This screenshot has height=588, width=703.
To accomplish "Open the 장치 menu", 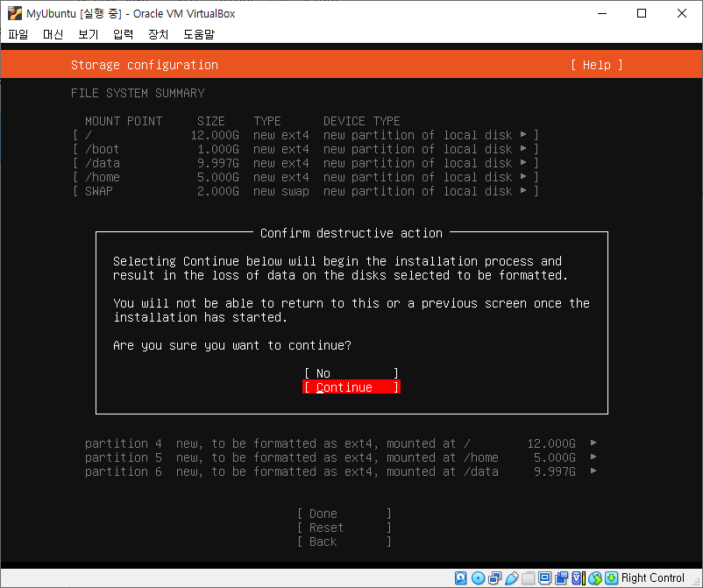I will point(158,34).
